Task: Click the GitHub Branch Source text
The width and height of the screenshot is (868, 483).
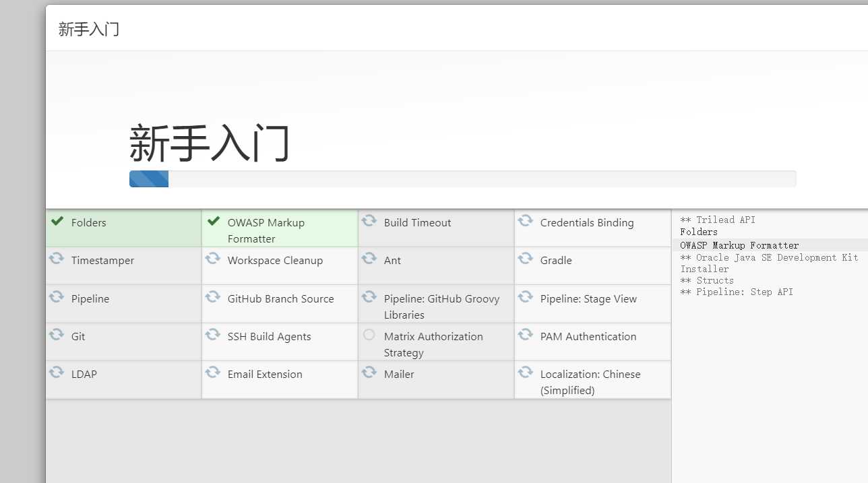Action: (281, 299)
